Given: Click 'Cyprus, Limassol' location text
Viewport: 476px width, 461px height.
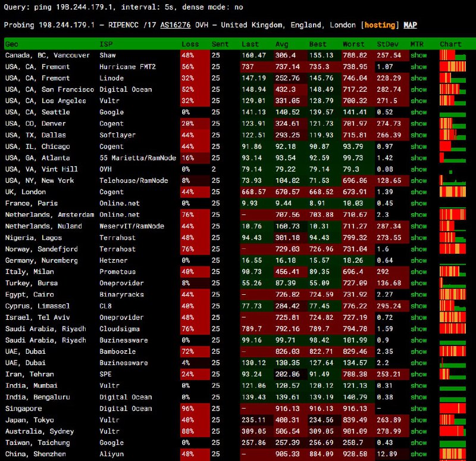Looking at the screenshot, I should [x=37, y=306].
